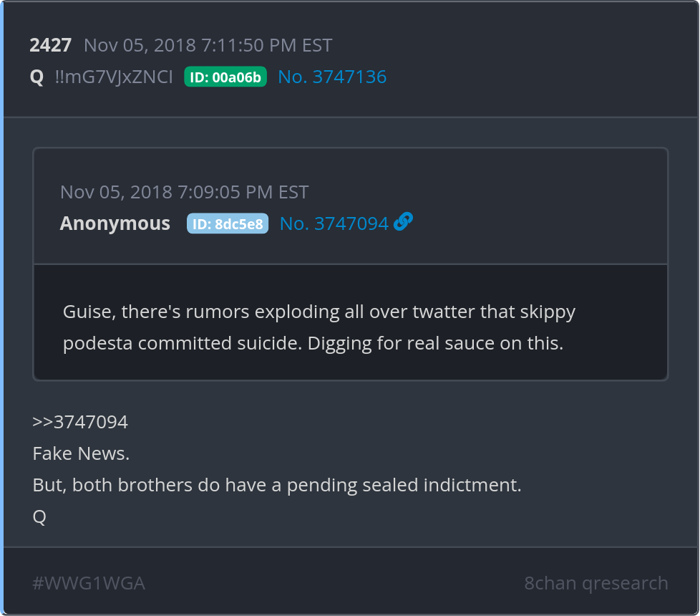The width and height of the screenshot is (700, 616).
Task: Click the green ID: 00a06b badge
Action: pyautogui.click(x=225, y=77)
